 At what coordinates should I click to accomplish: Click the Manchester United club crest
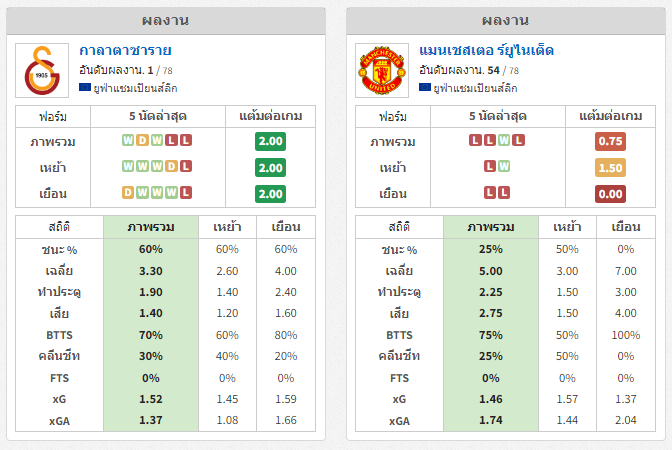382,70
